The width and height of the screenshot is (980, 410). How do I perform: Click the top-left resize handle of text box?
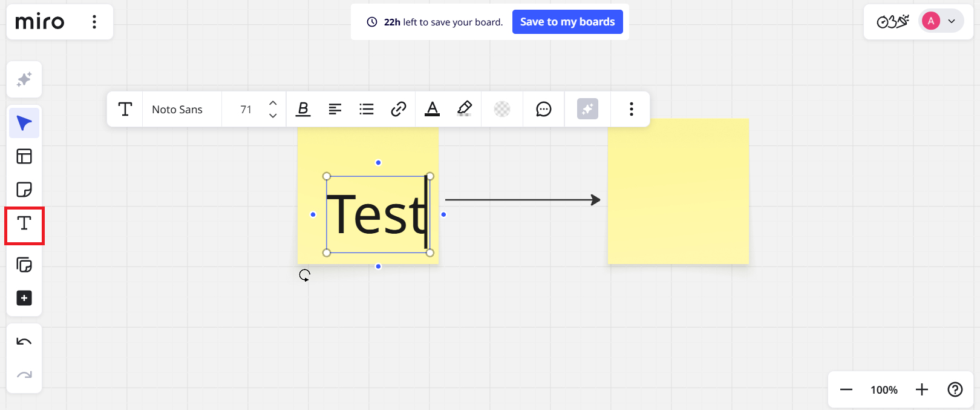click(x=327, y=176)
